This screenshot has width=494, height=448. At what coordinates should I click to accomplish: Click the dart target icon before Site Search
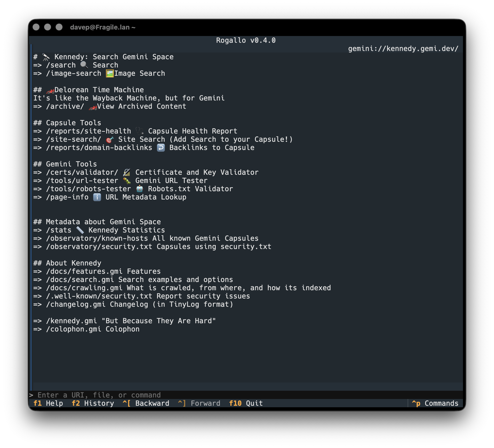click(x=110, y=139)
